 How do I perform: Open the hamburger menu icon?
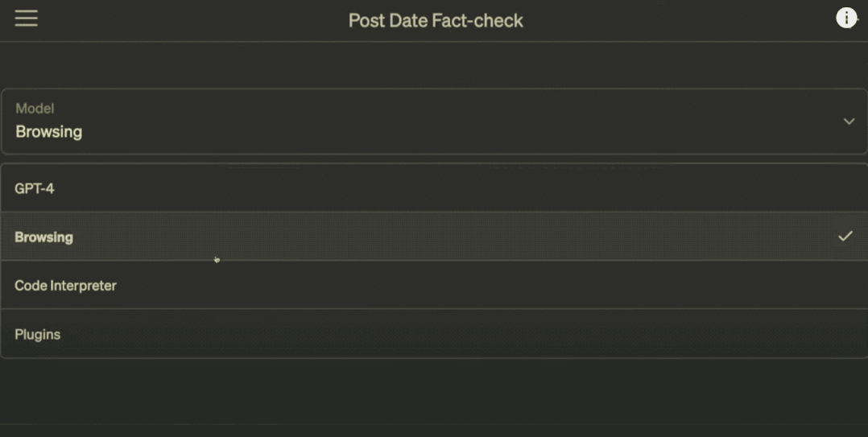coord(26,19)
